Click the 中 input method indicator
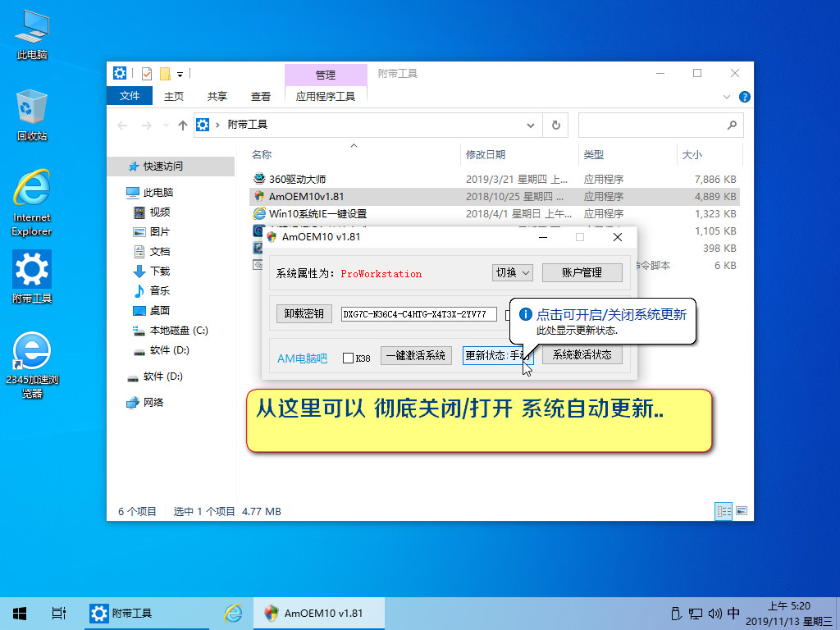 pyautogui.click(x=733, y=613)
